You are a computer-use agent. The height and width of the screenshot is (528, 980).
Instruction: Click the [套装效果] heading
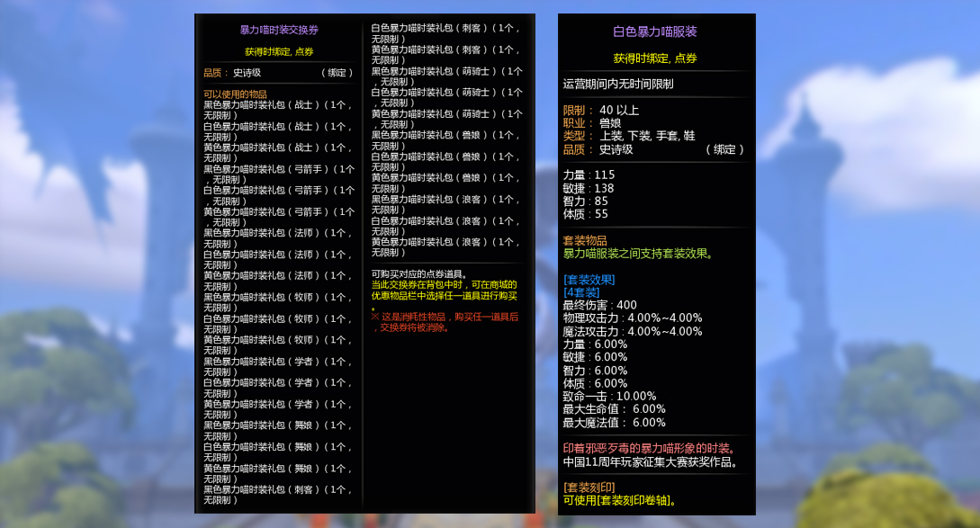coord(589,280)
